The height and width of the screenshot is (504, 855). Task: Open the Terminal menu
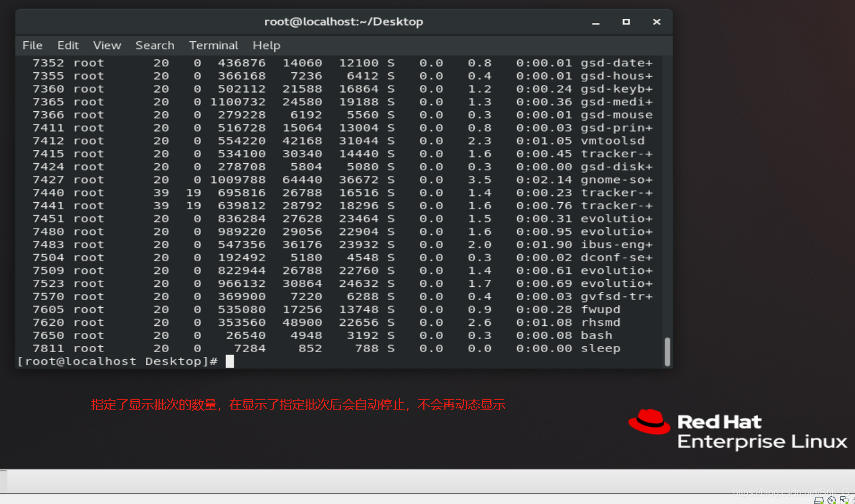[x=213, y=45]
